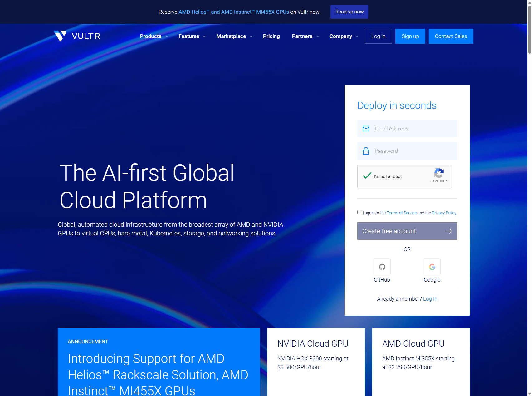
Task: Click the GitHub label under the icon
Action: (x=382, y=280)
